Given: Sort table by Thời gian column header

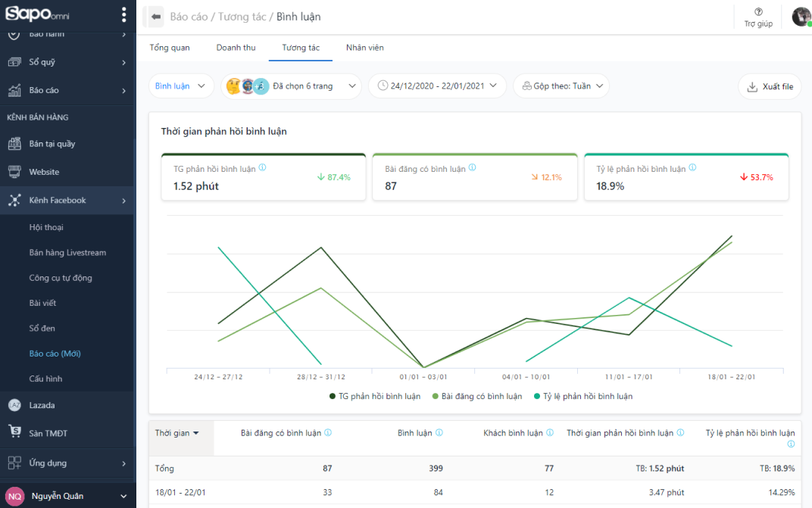Looking at the screenshot, I should pyautogui.click(x=177, y=433).
